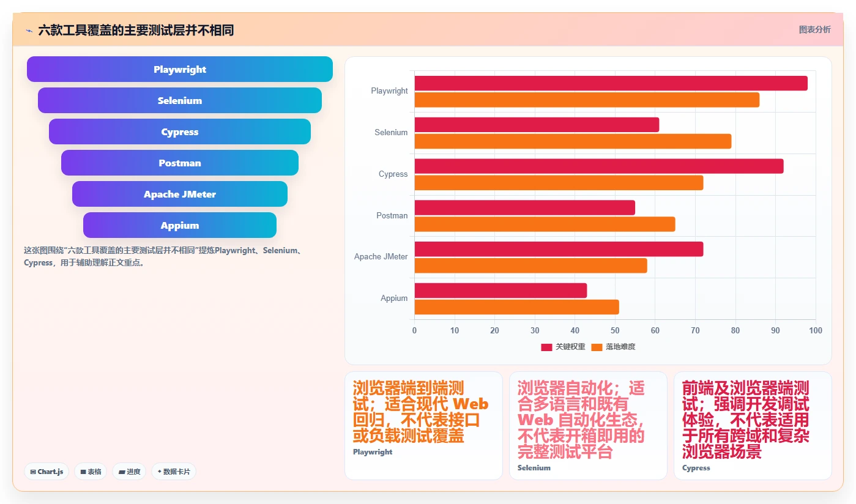Image resolution: width=856 pixels, height=504 pixels.
Task: Toggle the 关键权重 legend item
Action: 563,347
